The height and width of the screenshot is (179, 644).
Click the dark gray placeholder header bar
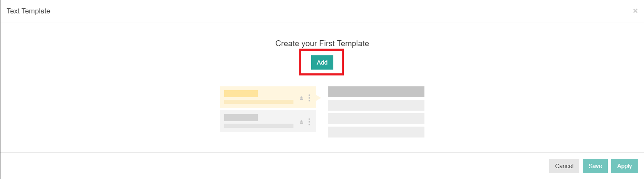pos(376,92)
